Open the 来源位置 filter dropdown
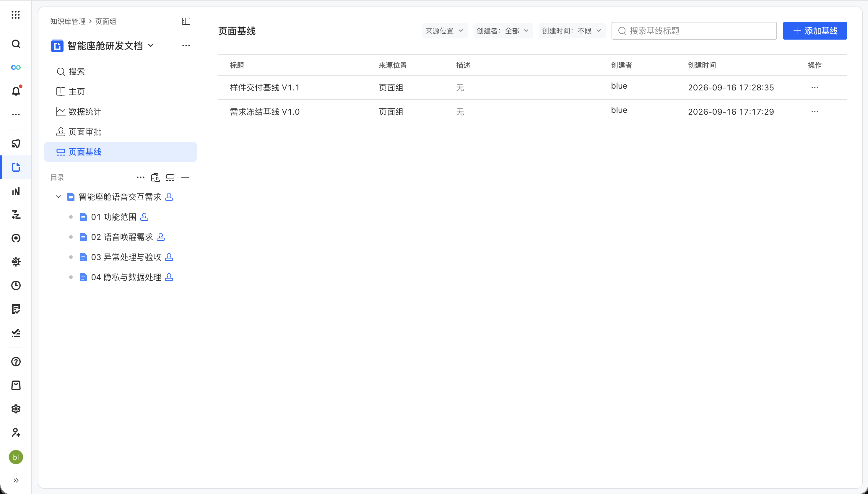Viewport: 868px width, 494px height. pyautogui.click(x=445, y=31)
